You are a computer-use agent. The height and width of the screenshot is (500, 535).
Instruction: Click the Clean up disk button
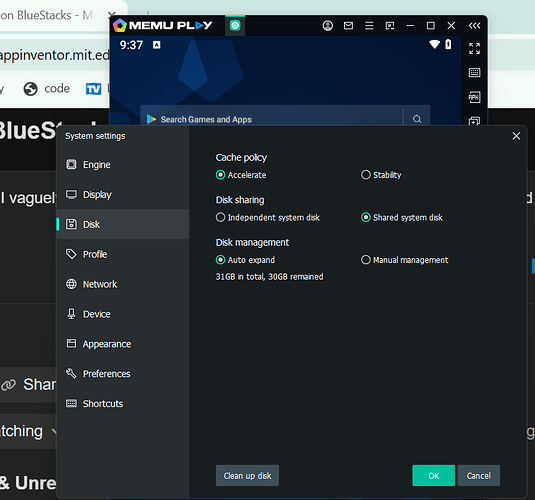[247, 475]
